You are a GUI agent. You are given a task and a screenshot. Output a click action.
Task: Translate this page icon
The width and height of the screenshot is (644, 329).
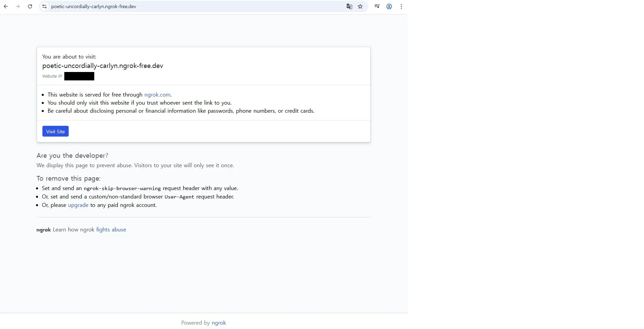pyautogui.click(x=349, y=6)
